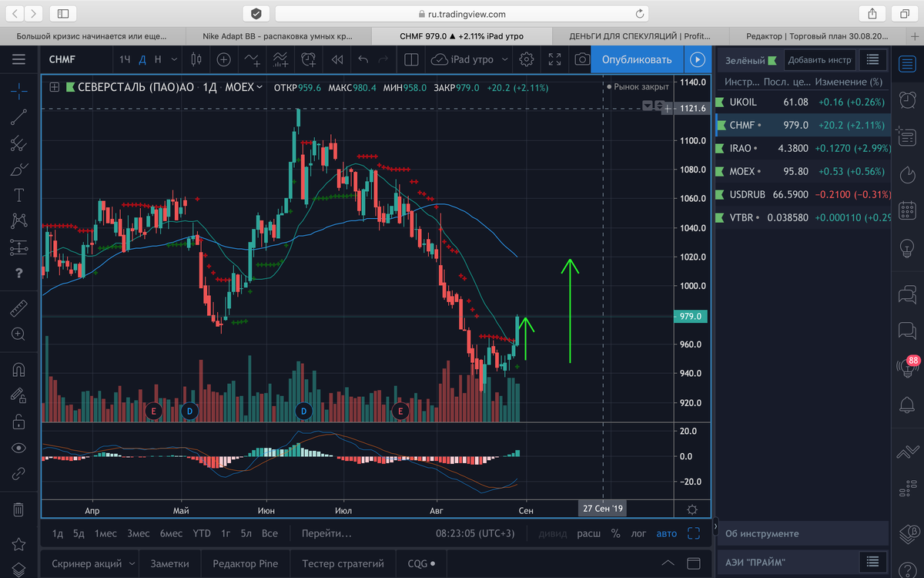The width and height of the screenshot is (924, 578).
Task: Click the Опубликовать button
Action: click(637, 59)
